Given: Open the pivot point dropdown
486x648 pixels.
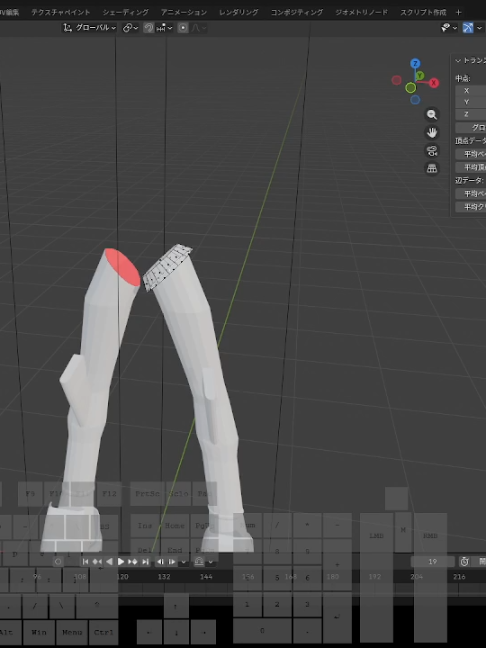Looking at the screenshot, I should click(x=130, y=28).
